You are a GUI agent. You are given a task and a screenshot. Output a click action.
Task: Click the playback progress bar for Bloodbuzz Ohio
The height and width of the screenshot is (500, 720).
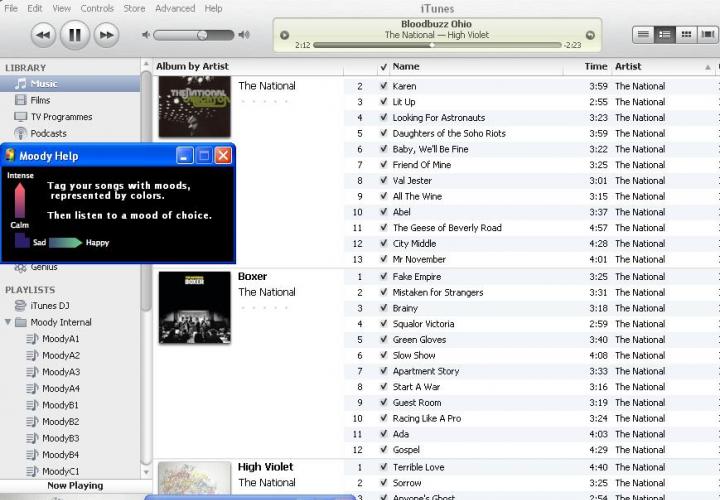point(437,45)
